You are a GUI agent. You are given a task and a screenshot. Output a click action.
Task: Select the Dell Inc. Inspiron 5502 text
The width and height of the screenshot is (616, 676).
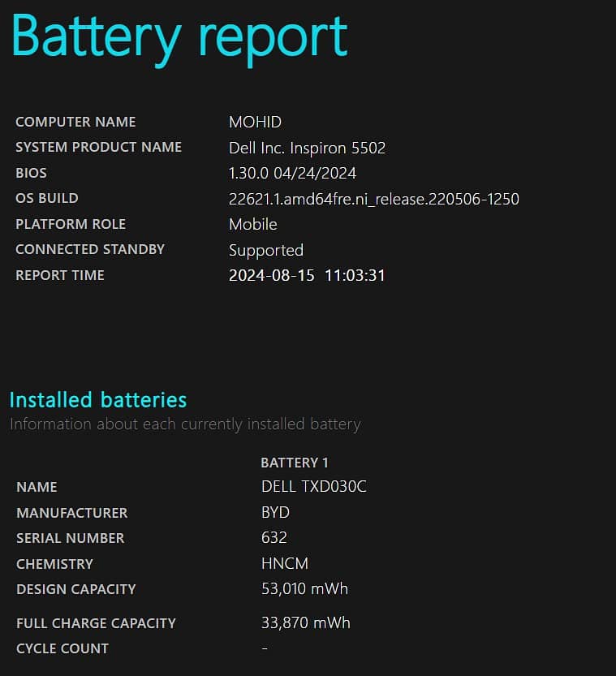(307, 148)
